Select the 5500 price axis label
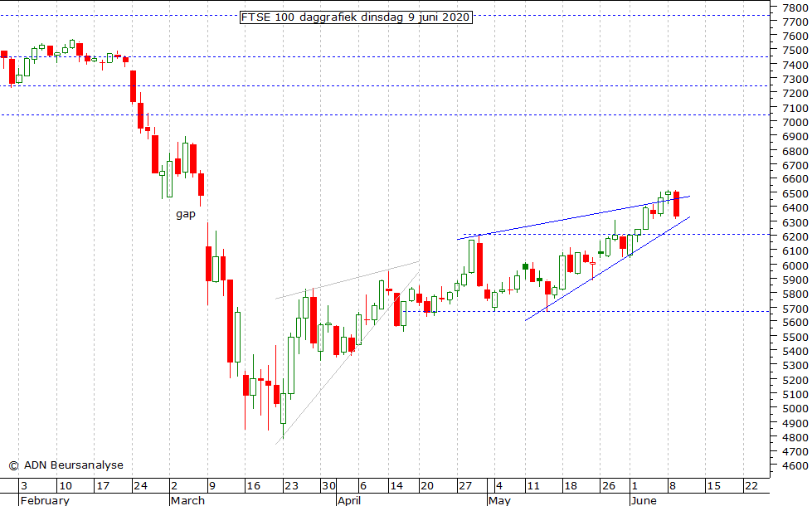Screen dimensions: 812x506 click(x=795, y=337)
